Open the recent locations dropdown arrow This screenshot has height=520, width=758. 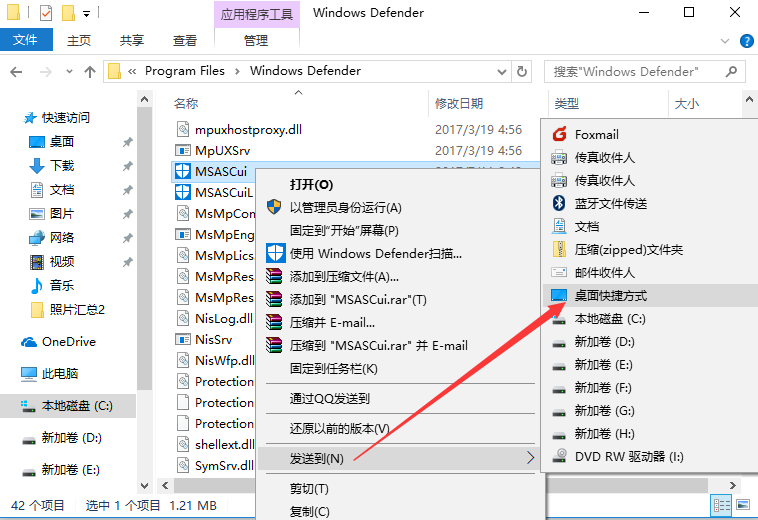tap(67, 72)
